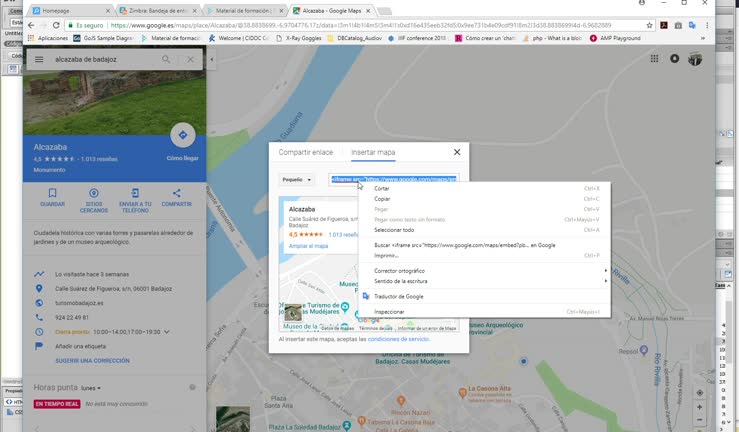Open AMP Playground bookmark
This screenshot has width=739, height=432.
(x=615, y=38)
